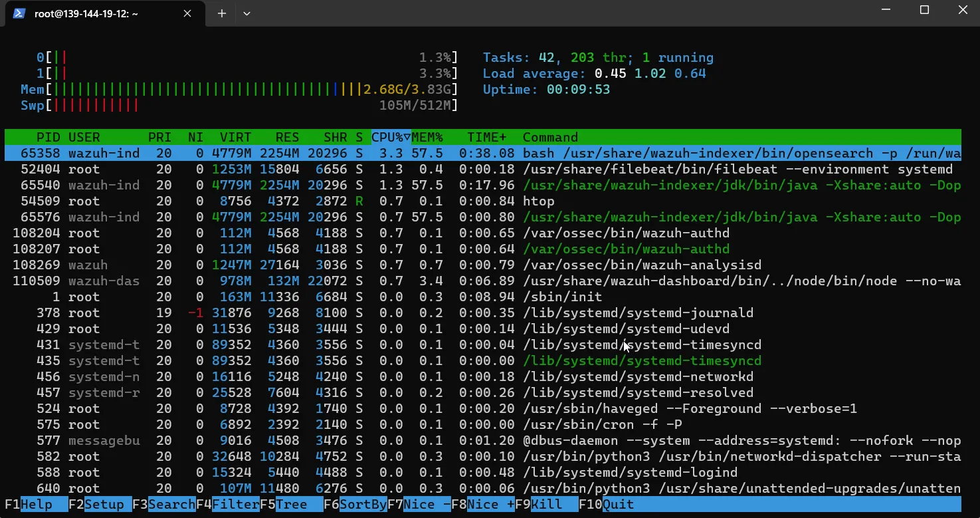Screen dimensions: 980x518
Task: Click the CPU 0 usage meter bar
Action: [247, 57]
